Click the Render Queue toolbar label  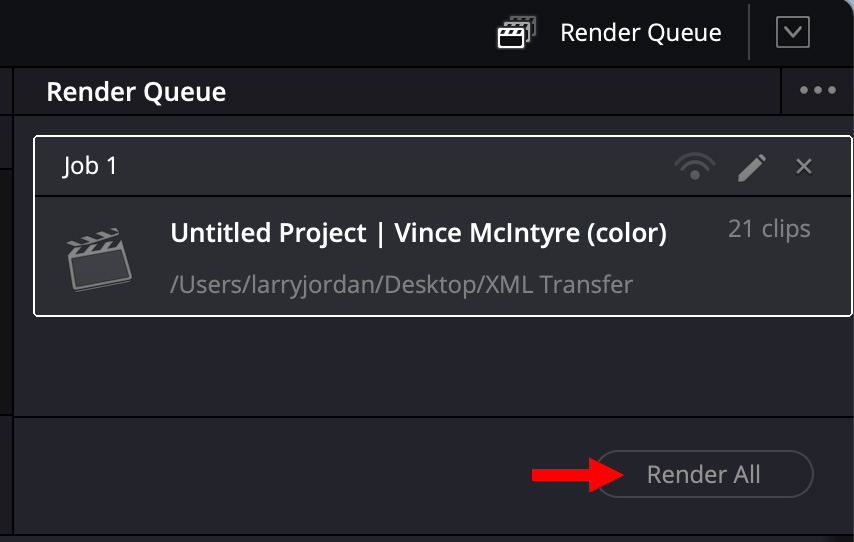coord(640,33)
